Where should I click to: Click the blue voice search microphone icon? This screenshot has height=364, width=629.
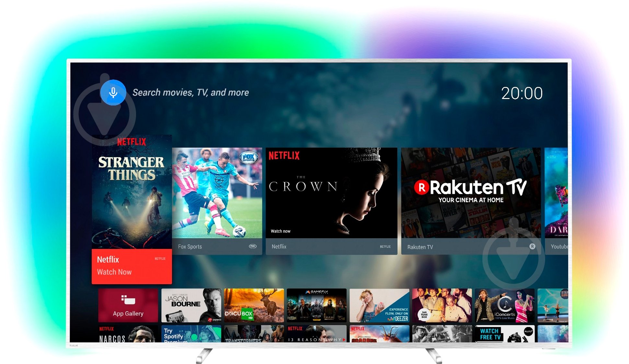[x=113, y=93]
